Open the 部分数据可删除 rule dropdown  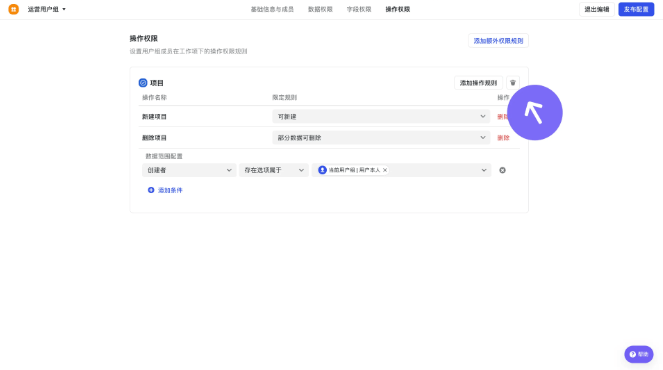pos(381,137)
